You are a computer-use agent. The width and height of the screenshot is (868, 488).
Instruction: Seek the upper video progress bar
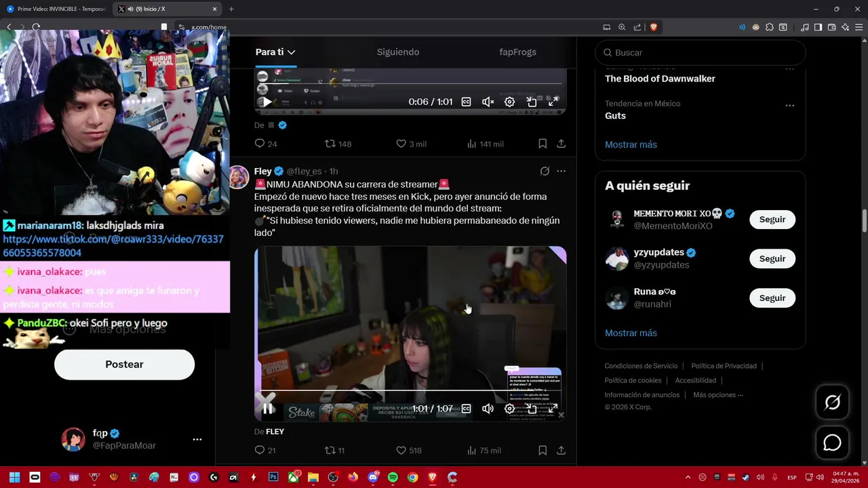point(410,83)
